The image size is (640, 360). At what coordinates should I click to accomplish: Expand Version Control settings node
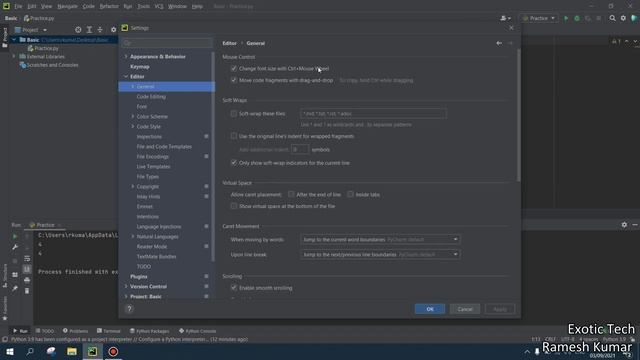click(x=126, y=287)
